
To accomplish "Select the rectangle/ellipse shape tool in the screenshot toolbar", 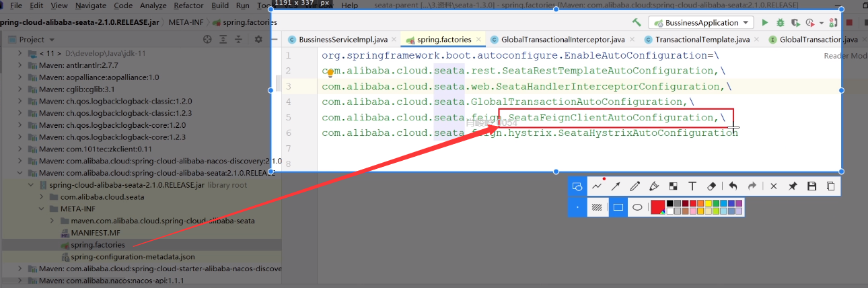I will point(577,186).
